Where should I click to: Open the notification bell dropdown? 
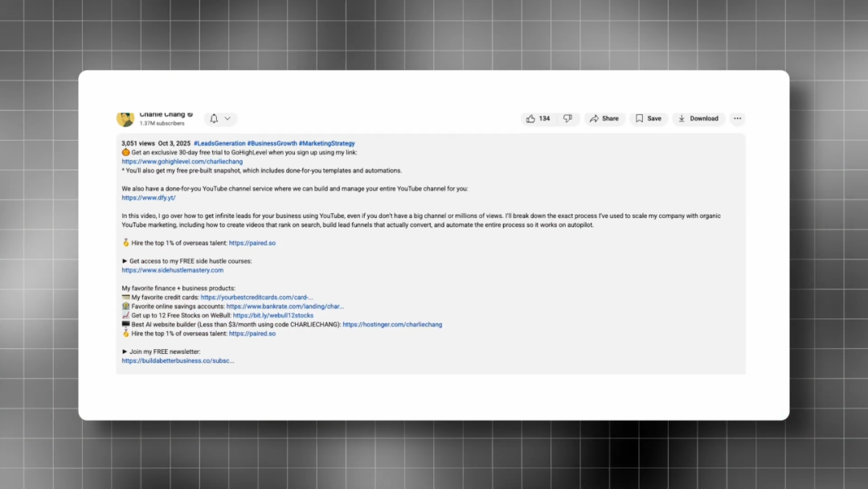pos(219,118)
